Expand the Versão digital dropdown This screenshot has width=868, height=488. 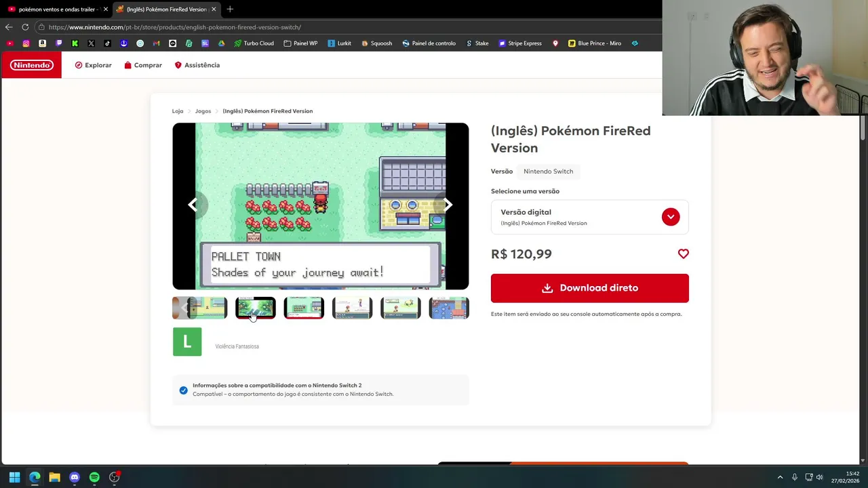(589, 217)
